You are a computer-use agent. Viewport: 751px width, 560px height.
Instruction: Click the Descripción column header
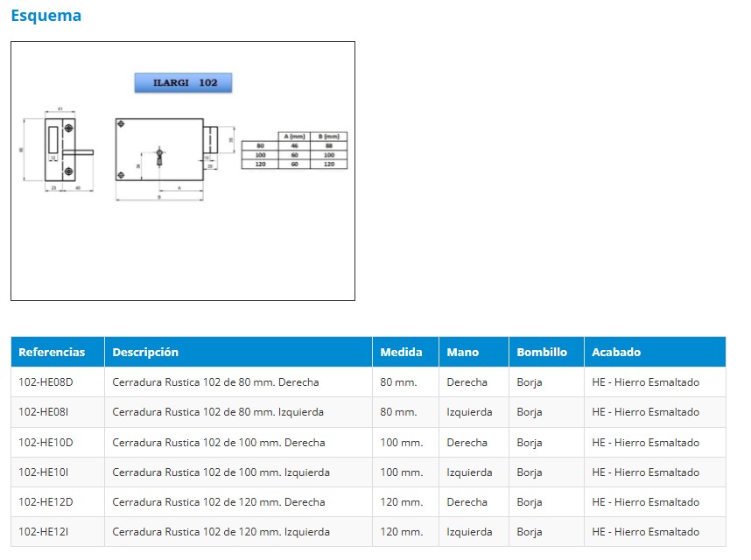pyautogui.click(x=145, y=352)
